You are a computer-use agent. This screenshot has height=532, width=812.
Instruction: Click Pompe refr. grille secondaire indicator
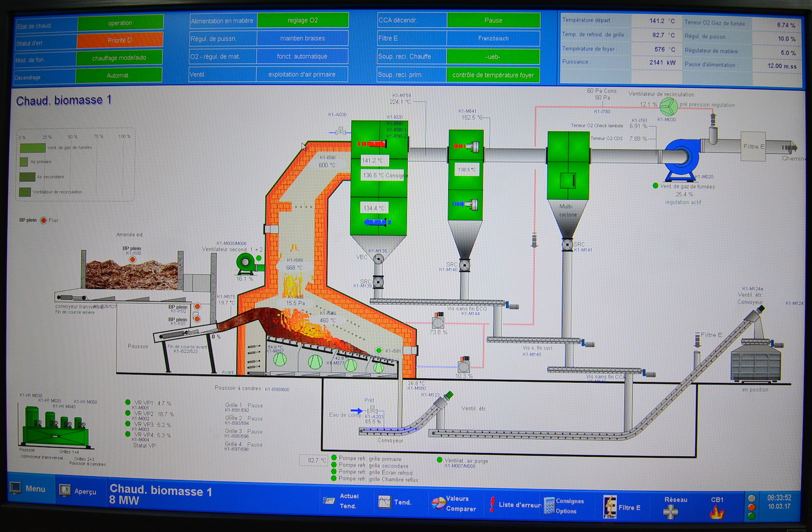[334, 465]
